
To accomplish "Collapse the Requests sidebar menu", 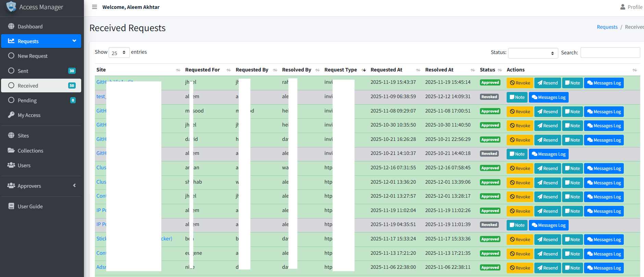I will point(41,41).
